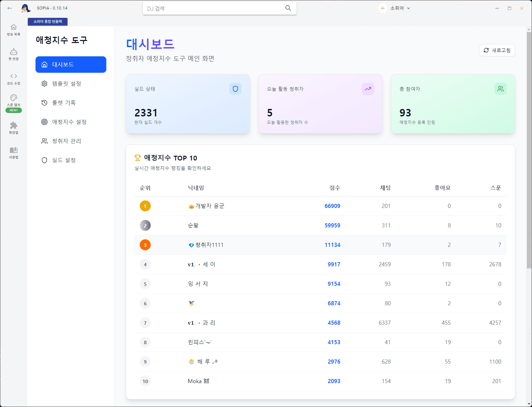This screenshot has width=532, height=407.
Task: Click the search magnifier icon
Action: (288, 8)
